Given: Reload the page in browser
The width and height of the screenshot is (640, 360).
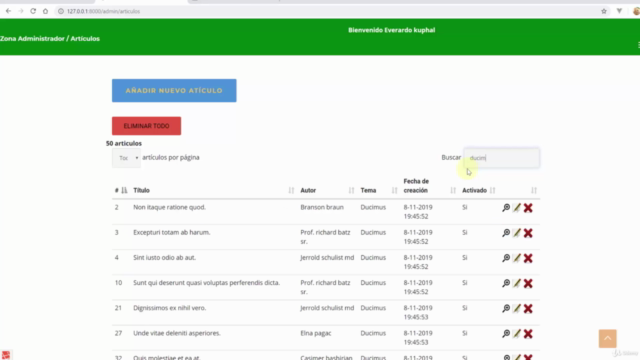Looking at the screenshot, I should point(33,11).
